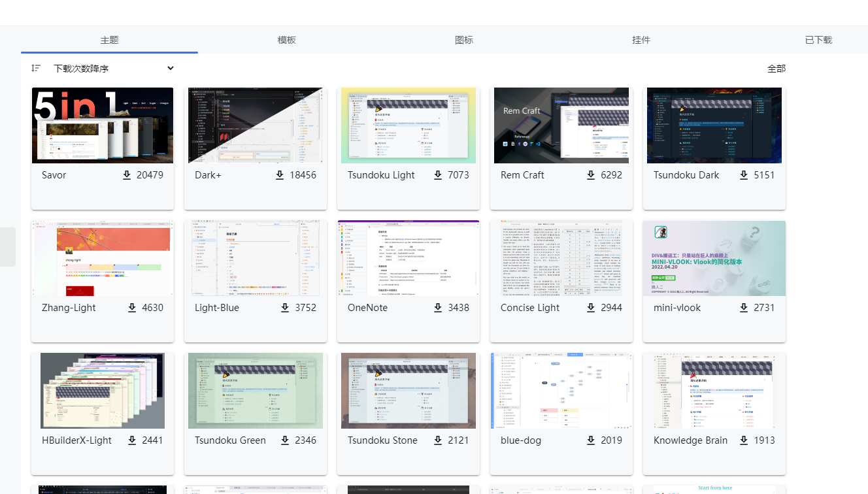Click the 6292 download count
Viewport: 868px width, 494px height.
click(x=611, y=175)
